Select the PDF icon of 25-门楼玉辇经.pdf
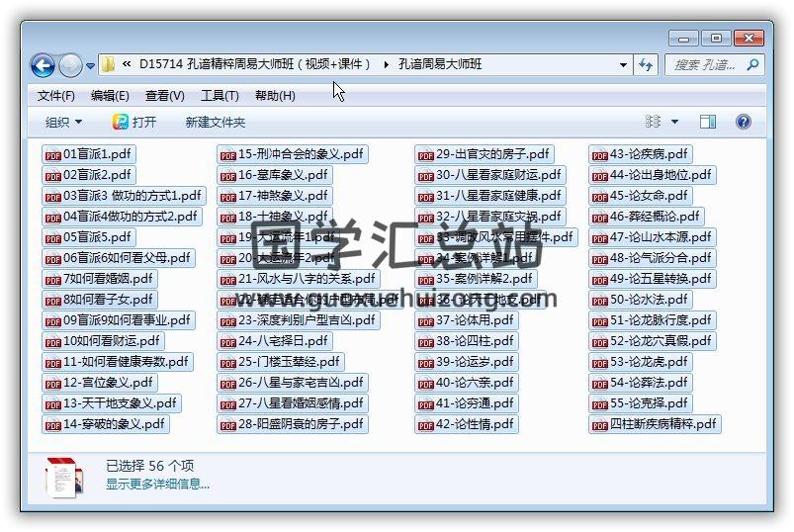 tap(227, 363)
